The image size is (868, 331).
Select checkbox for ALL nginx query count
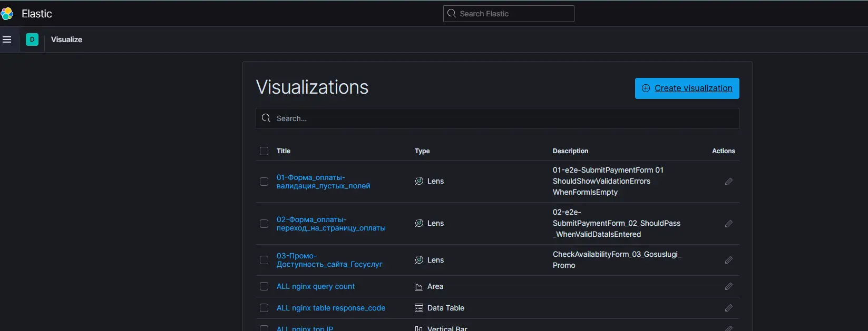[264, 286]
